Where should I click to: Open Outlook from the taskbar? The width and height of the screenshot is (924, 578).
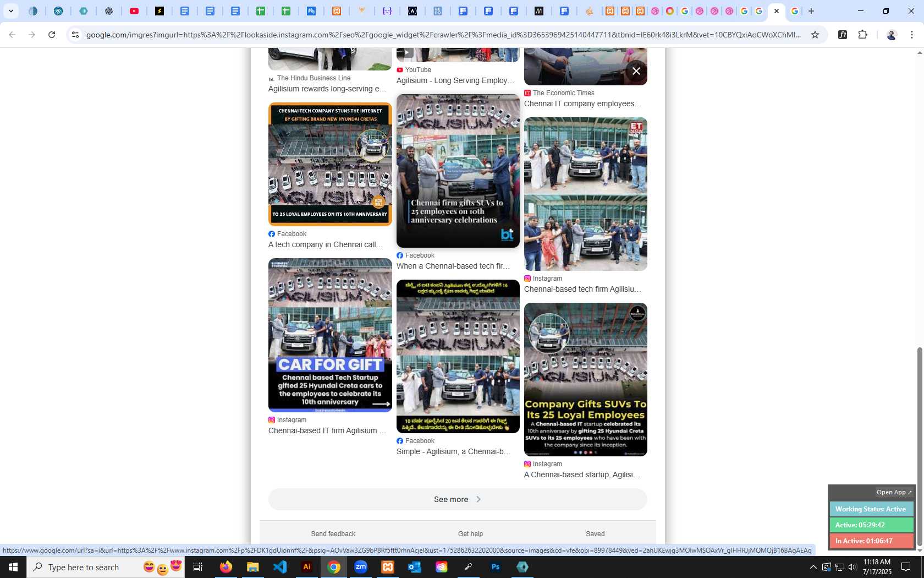(415, 567)
